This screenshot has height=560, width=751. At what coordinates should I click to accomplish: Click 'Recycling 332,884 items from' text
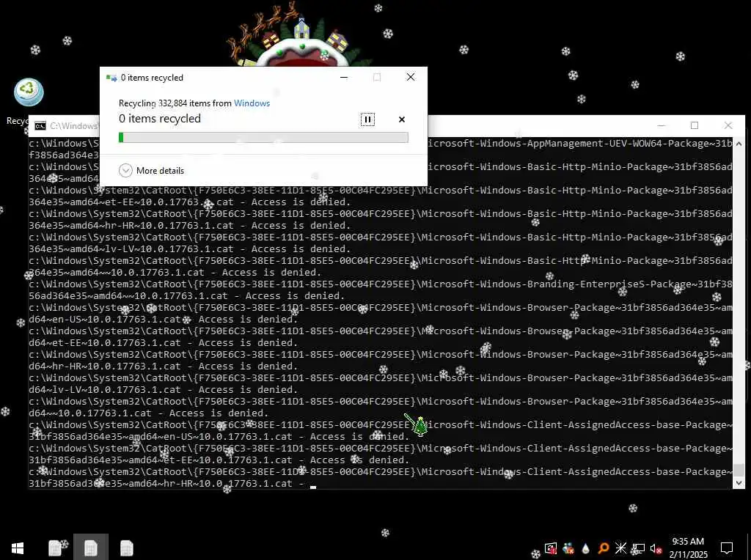pyautogui.click(x=175, y=103)
